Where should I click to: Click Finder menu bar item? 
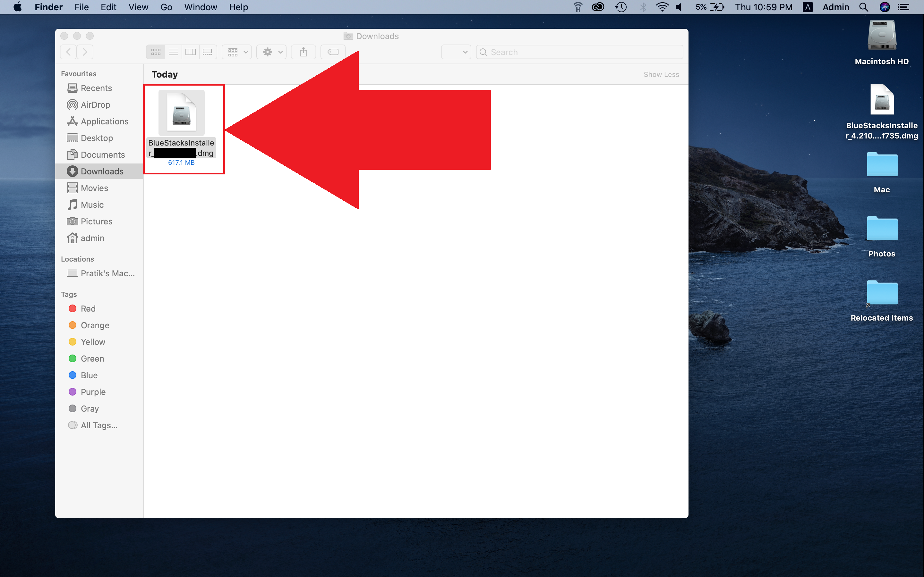47,7
